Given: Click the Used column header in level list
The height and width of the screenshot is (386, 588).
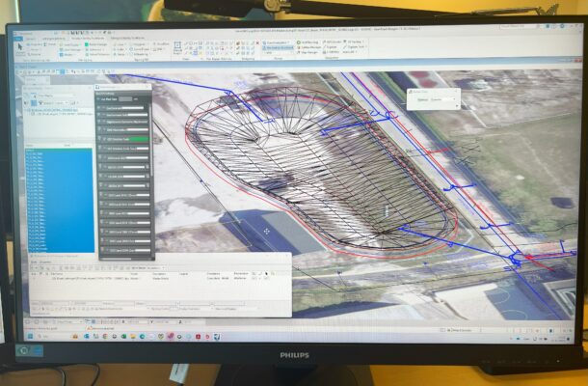Looking at the screenshot, I should [x=67, y=146].
